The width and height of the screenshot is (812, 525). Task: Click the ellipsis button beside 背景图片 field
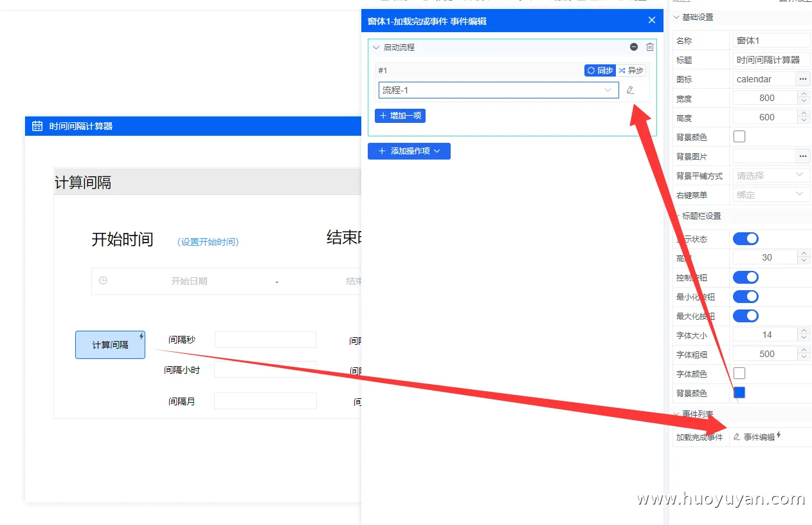[x=803, y=156]
